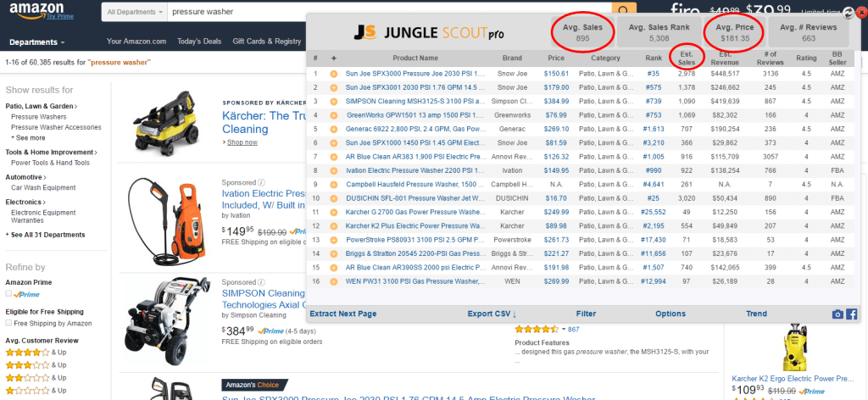Click price $384.99 in Jungle Scout table
Screen dimensions: 868x400
coord(556,101)
